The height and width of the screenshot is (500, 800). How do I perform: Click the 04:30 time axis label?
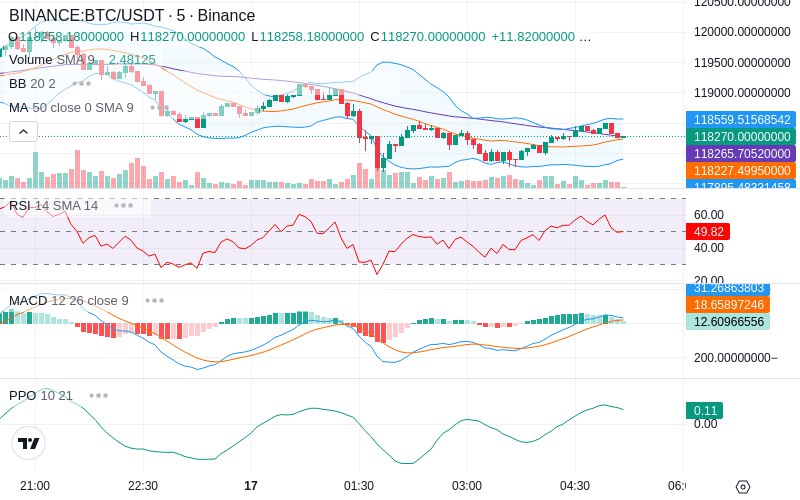click(574, 486)
